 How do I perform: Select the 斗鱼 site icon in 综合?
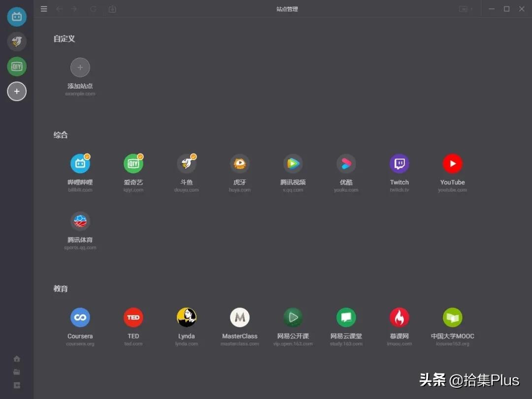187,164
